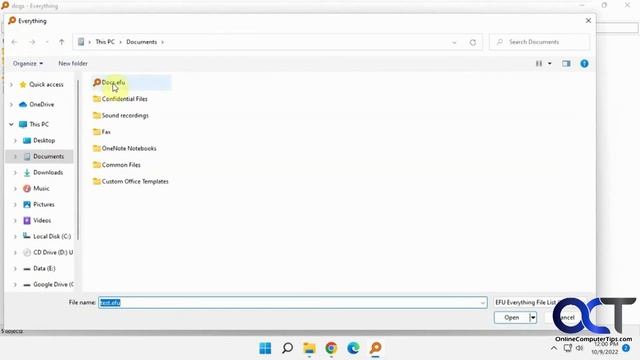
Task: Select Quick access in the navigation pane
Action: (42, 84)
